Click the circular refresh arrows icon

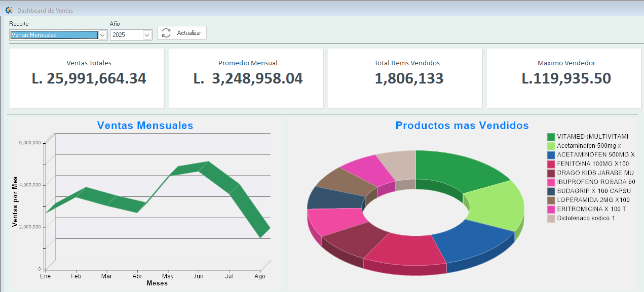pyautogui.click(x=166, y=33)
